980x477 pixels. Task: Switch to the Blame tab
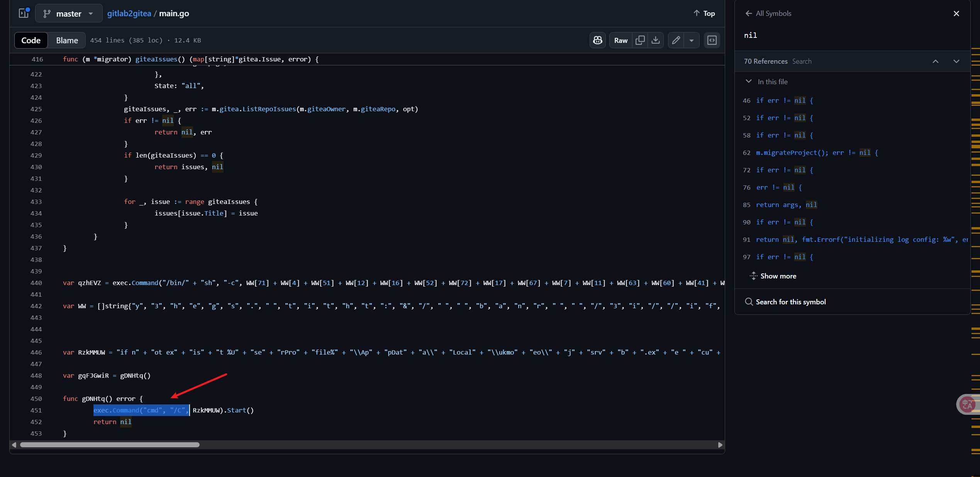[67, 40]
